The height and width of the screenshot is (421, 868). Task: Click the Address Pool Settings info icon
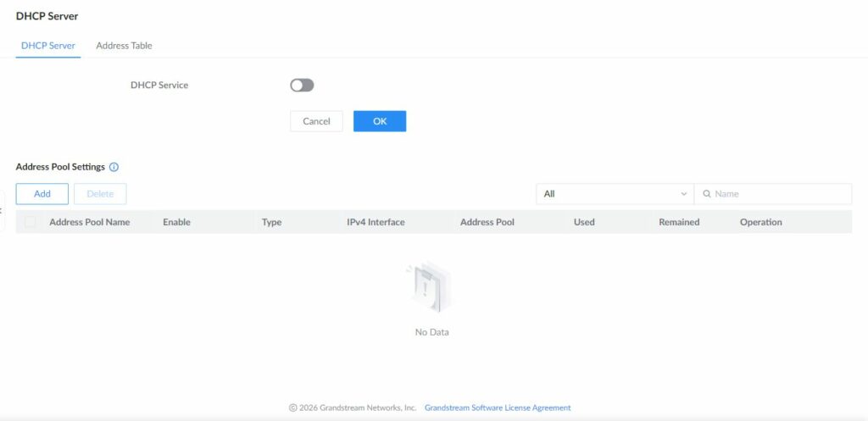pyautogui.click(x=114, y=167)
